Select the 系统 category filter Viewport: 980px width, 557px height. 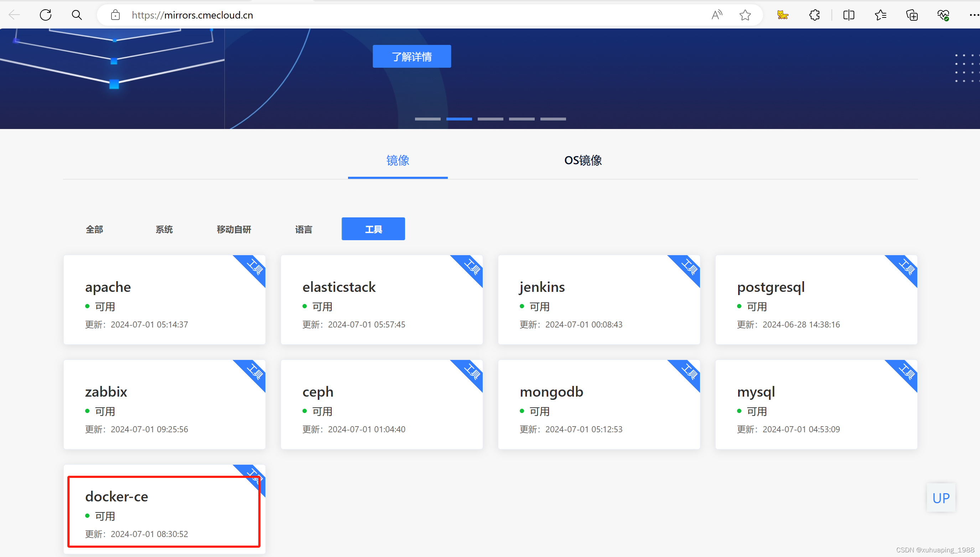click(164, 229)
